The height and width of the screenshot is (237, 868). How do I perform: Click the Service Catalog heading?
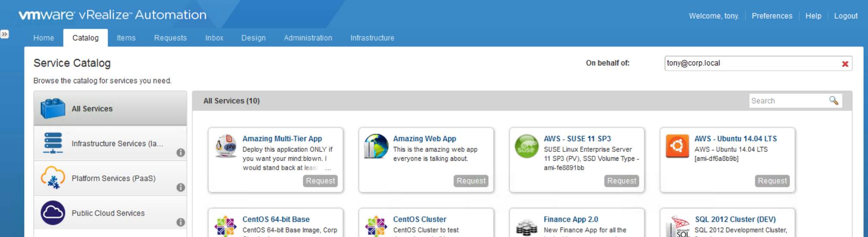pyautogui.click(x=72, y=63)
